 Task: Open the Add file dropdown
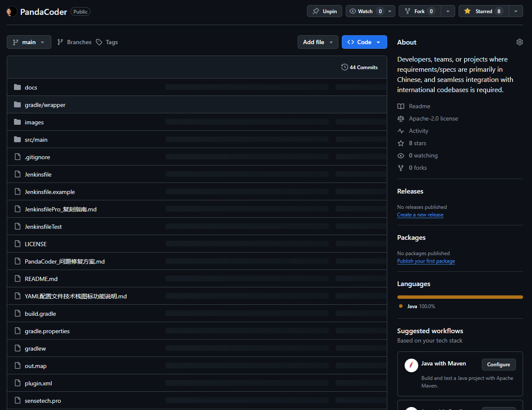pos(318,42)
